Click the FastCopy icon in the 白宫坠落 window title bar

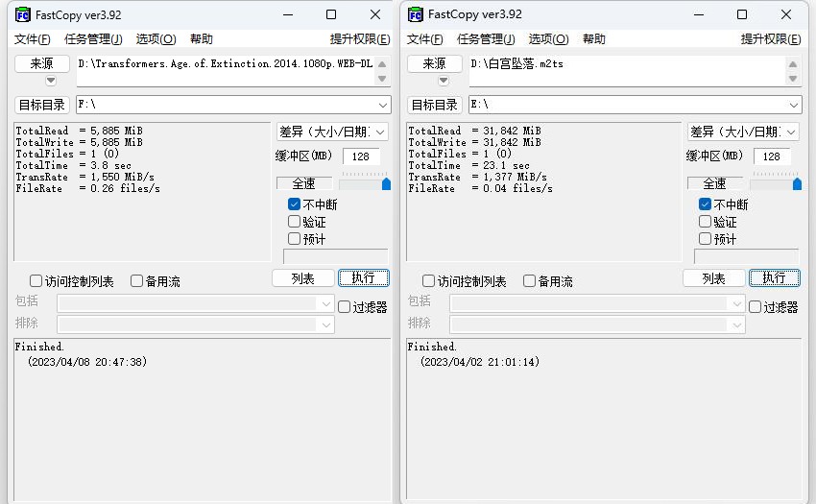pos(415,14)
